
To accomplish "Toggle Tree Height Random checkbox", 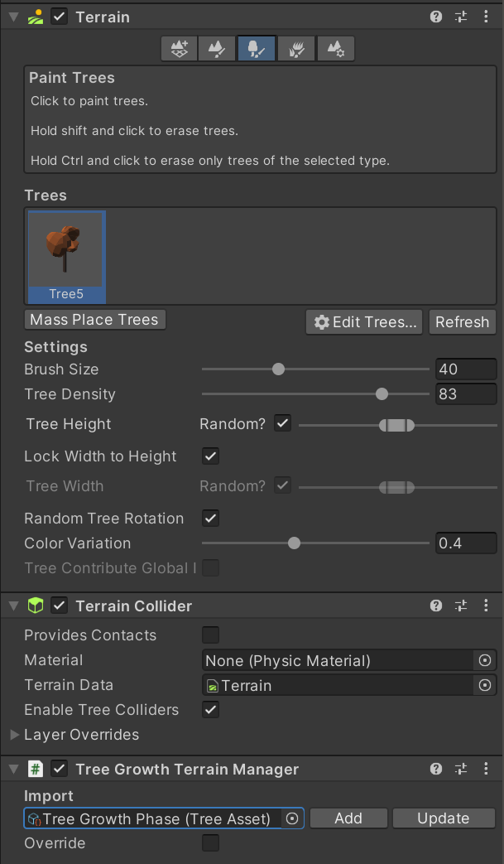I will click(283, 424).
